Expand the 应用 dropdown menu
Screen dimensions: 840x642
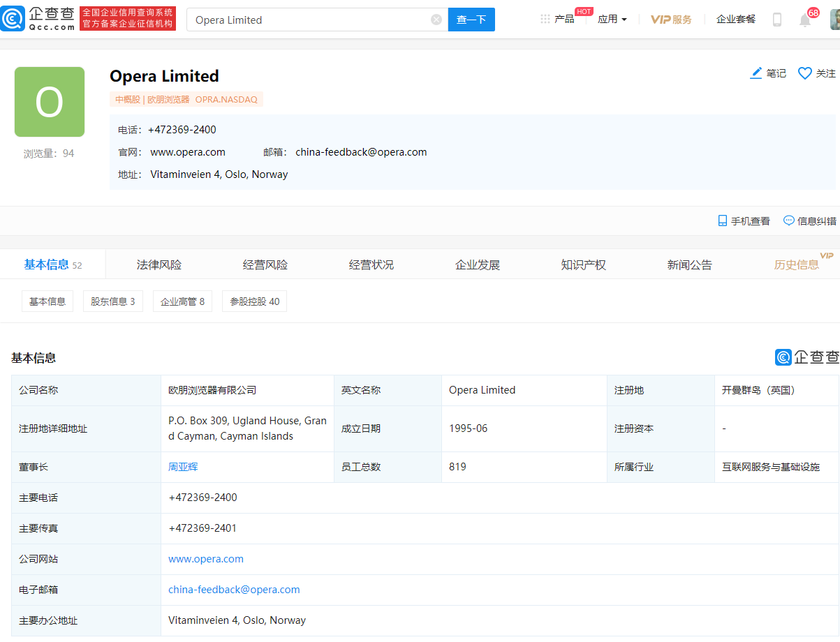point(612,20)
